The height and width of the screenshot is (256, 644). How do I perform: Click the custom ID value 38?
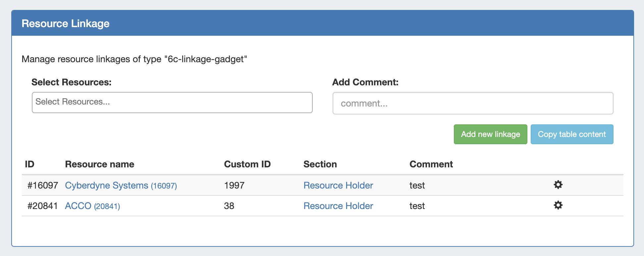[x=229, y=206]
